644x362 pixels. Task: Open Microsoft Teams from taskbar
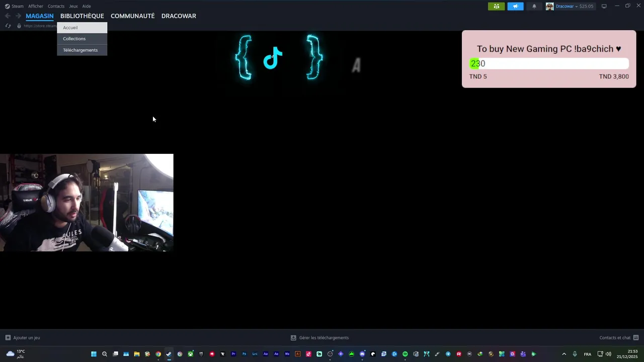(523, 354)
